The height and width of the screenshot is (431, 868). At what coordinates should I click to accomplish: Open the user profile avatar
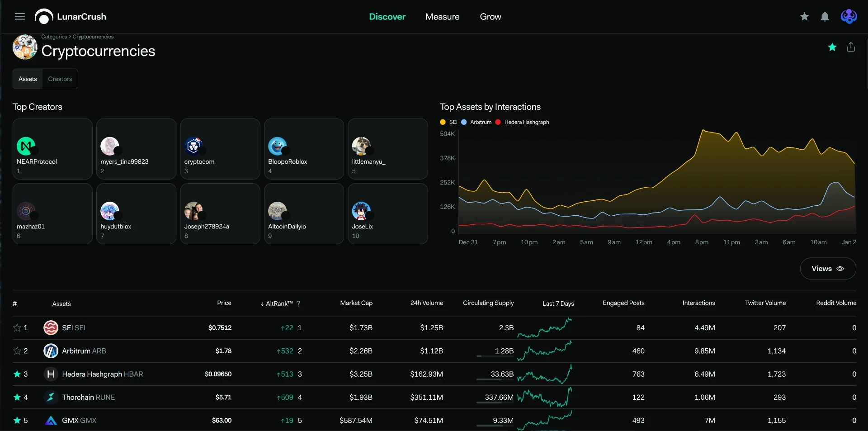[x=849, y=17]
